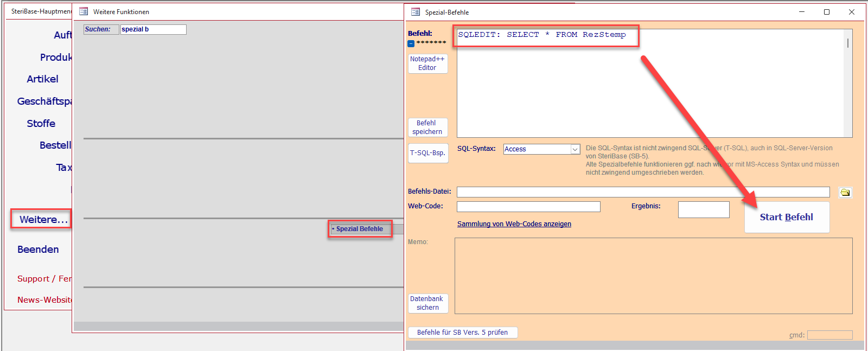868x351 pixels.
Task: Click Befehle für SB Vers. 5 prüfen
Action: 463,333
